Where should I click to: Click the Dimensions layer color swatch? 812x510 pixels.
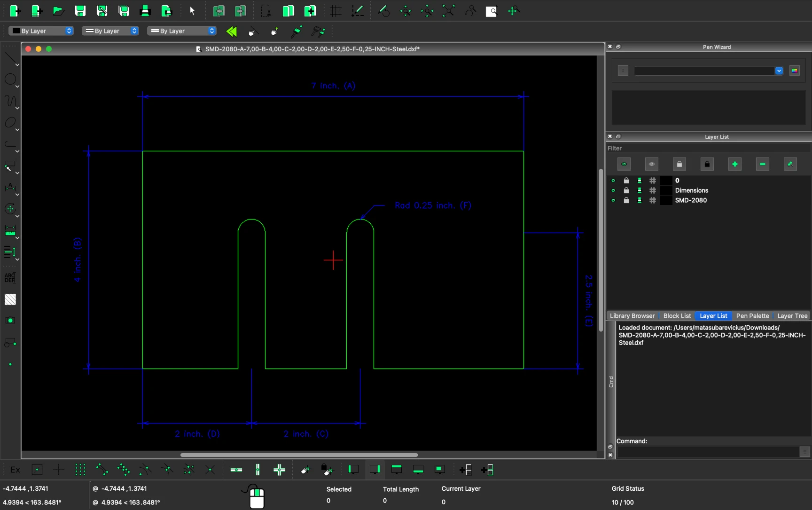666,190
